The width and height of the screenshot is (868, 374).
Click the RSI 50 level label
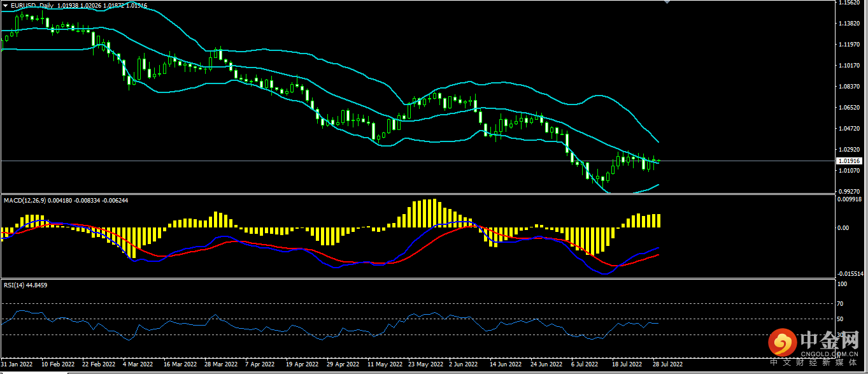[840, 319]
